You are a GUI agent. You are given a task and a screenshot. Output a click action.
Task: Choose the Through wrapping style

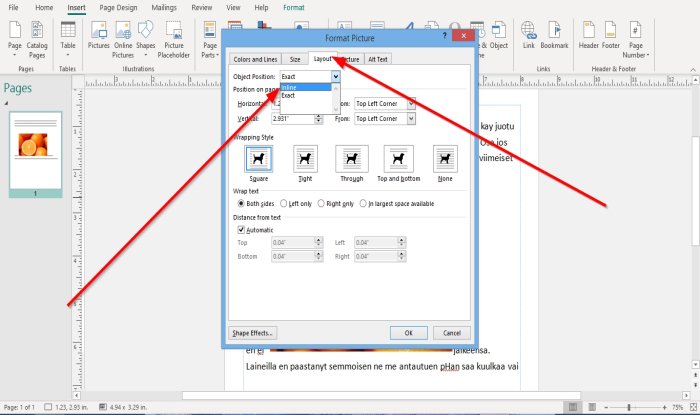click(352, 159)
